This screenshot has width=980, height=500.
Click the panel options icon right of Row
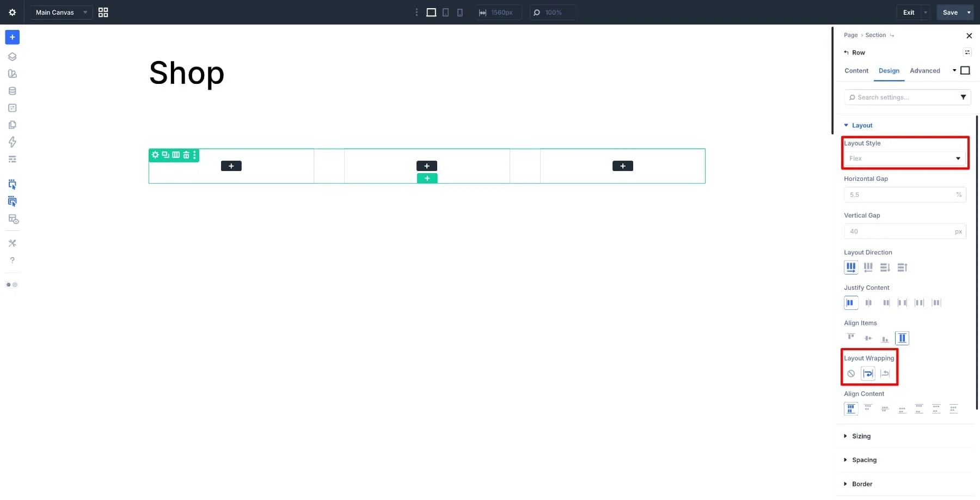click(x=967, y=52)
